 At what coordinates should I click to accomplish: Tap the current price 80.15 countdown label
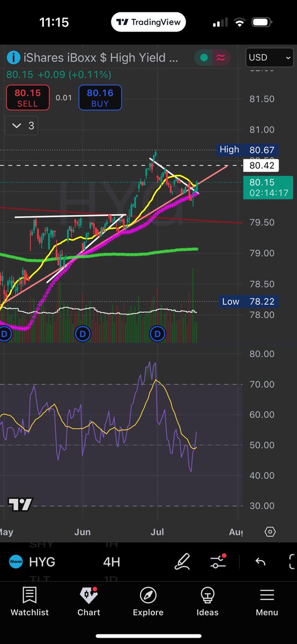[268, 187]
